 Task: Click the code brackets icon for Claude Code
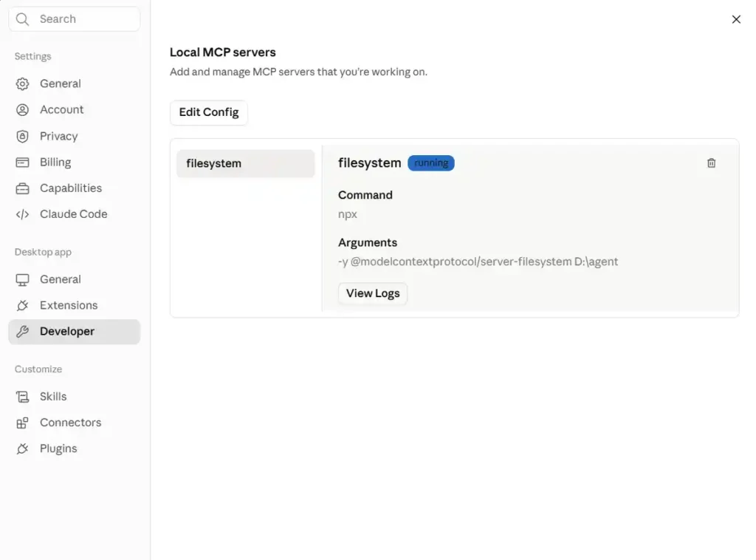[22, 214]
